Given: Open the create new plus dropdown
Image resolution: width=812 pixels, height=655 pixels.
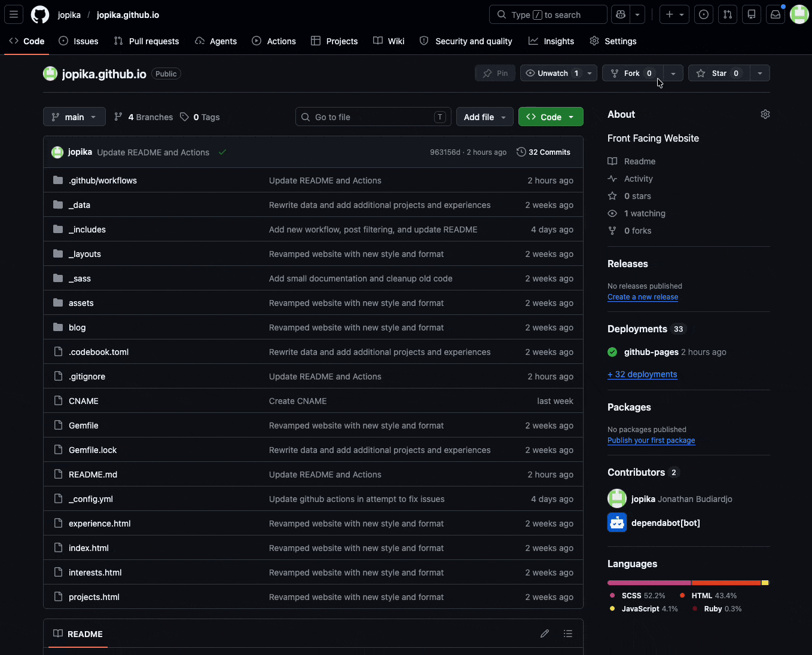Looking at the screenshot, I should click(674, 14).
